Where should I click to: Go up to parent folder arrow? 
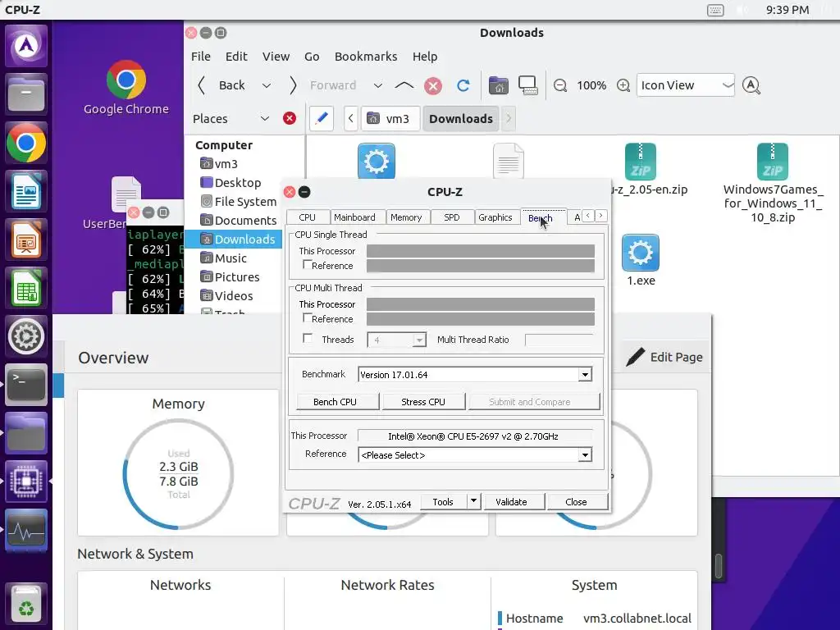(404, 85)
